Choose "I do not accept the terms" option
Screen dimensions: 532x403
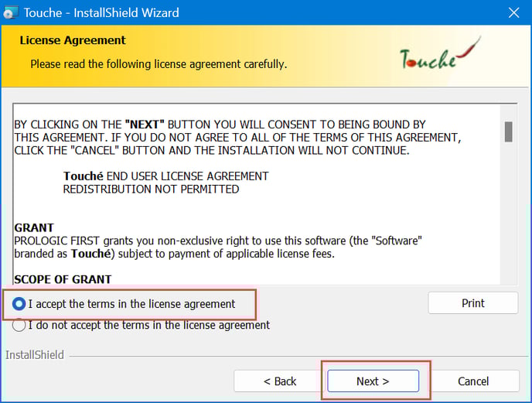pyautogui.click(x=19, y=326)
